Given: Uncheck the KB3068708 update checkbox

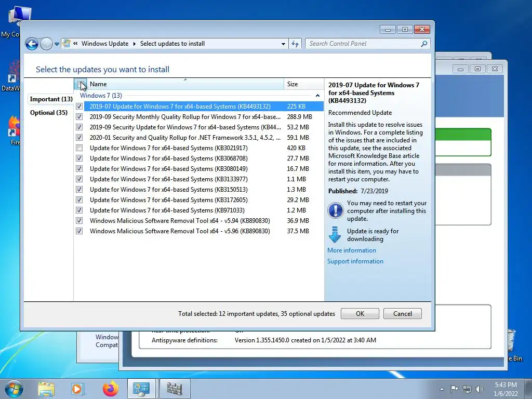Looking at the screenshot, I should pos(79,158).
